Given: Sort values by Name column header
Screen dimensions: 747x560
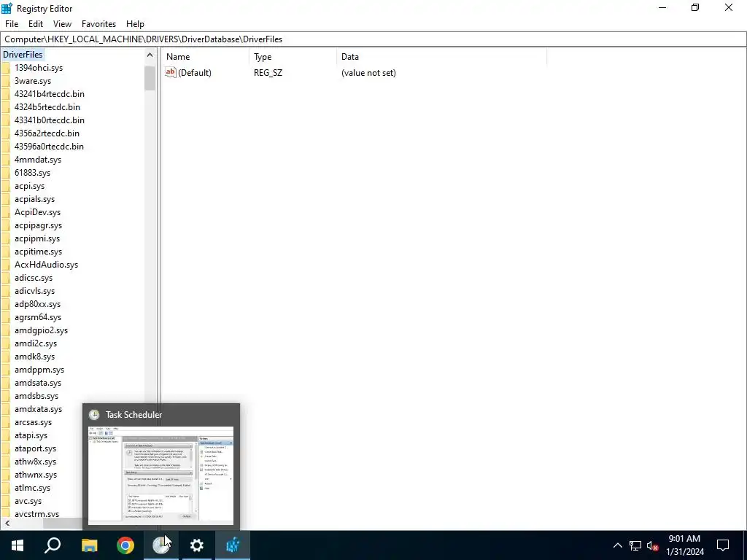Looking at the screenshot, I should pos(205,57).
